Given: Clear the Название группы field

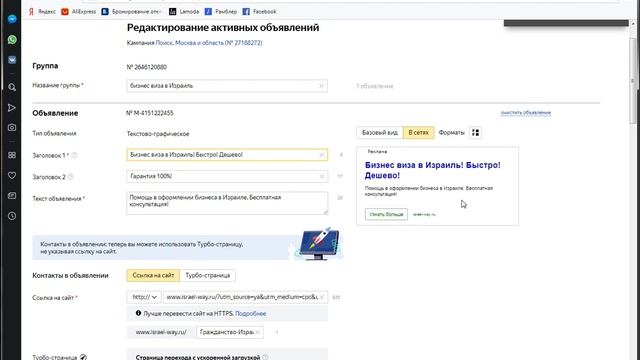Looking at the screenshot, I should 321,86.
